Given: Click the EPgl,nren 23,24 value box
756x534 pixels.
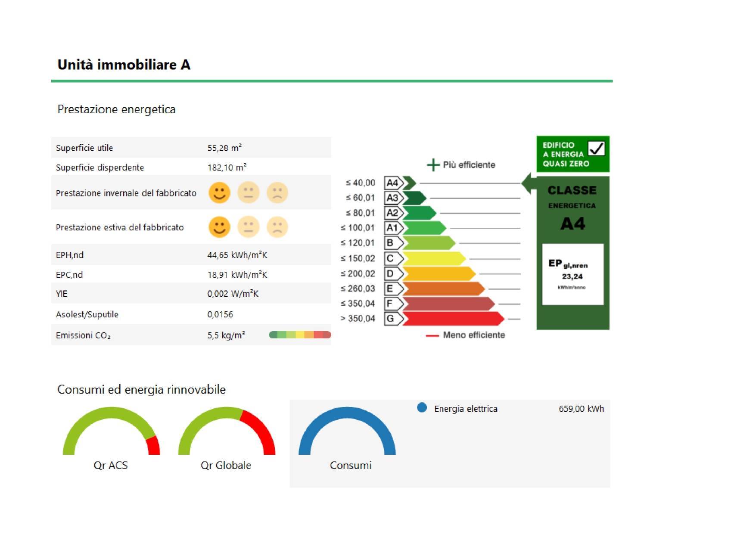Looking at the screenshot, I should (x=572, y=274).
